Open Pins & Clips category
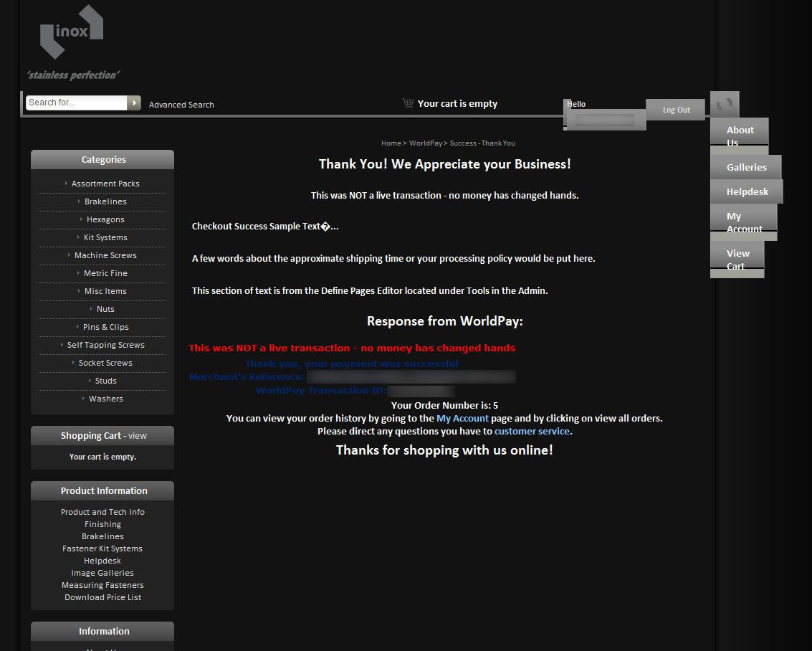812x651 pixels. [105, 327]
